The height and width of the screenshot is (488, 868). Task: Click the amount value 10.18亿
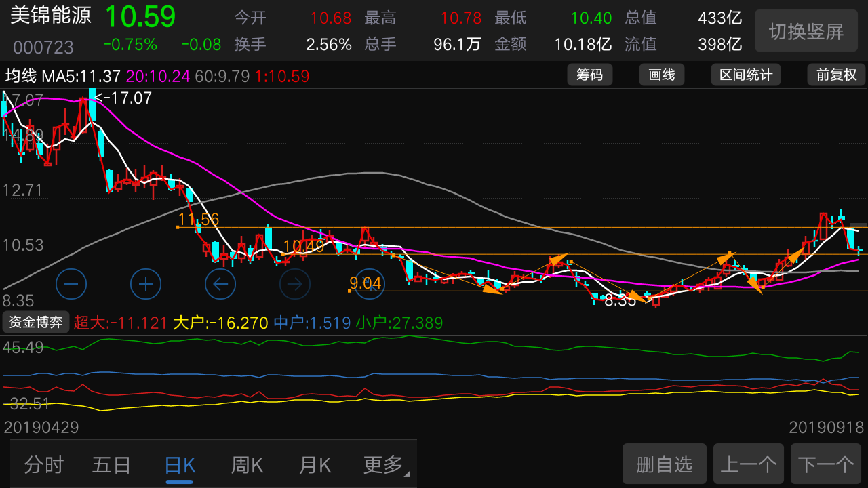[583, 45]
